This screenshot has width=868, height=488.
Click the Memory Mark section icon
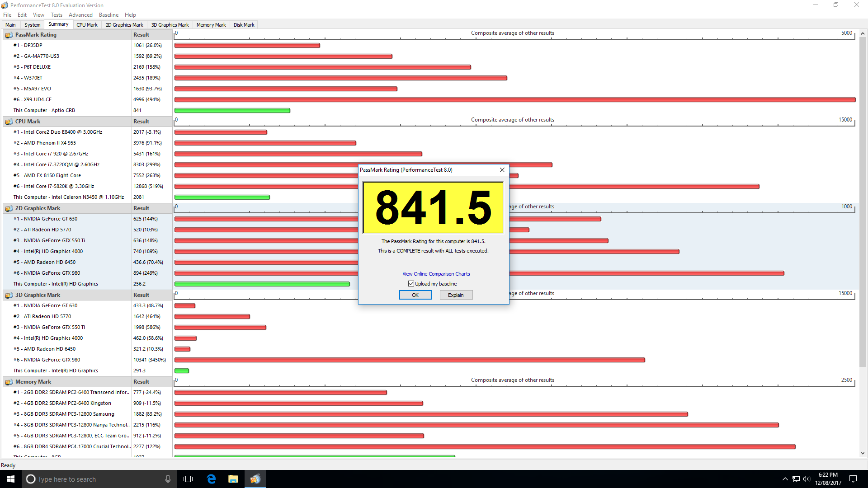click(9, 382)
